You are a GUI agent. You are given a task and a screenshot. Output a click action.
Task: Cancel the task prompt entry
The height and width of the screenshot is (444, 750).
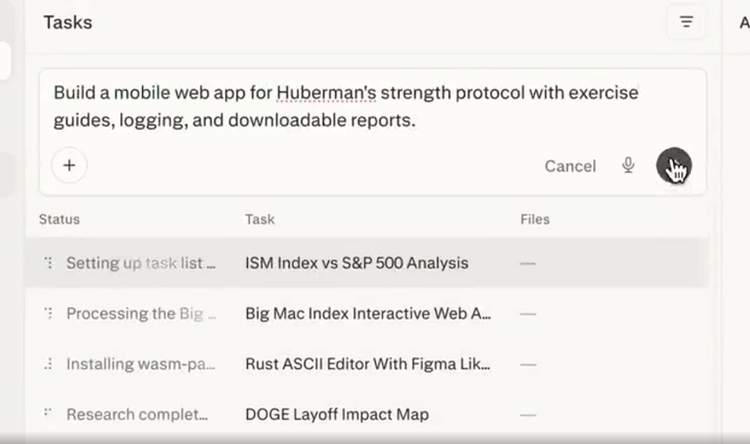tap(570, 166)
